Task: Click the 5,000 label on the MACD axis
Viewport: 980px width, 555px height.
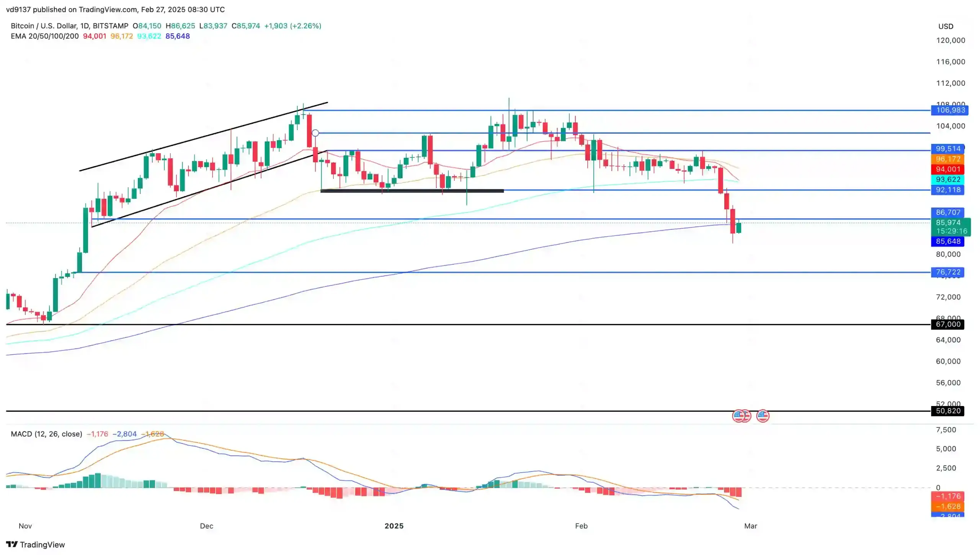Action: (946, 449)
